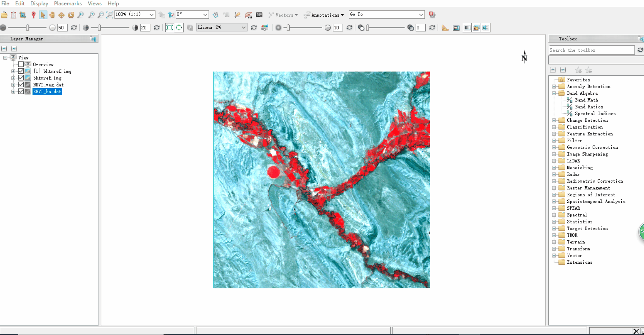Click the Zoom In magnifier icon

(91, 15)
